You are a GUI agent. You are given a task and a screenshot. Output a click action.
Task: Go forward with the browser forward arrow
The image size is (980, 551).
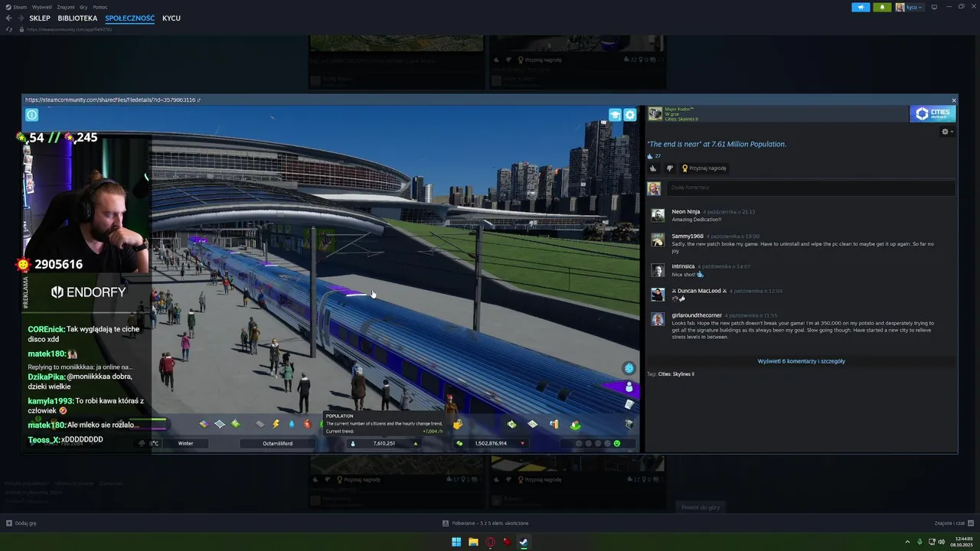pos(20,18)
